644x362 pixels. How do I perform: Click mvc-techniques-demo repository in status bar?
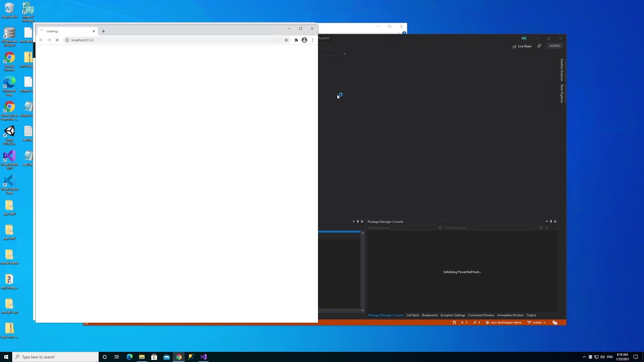click(x=504, y=323)
